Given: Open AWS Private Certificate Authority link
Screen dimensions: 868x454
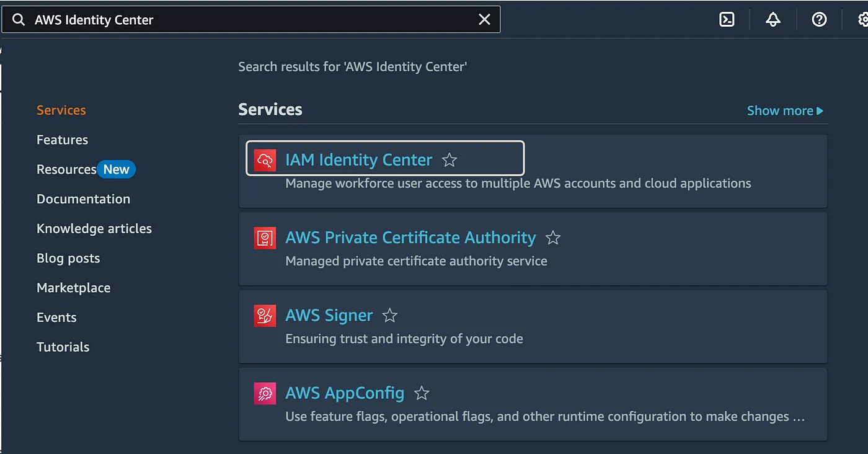Looking at the screenshot, I should [x=410, y=238].
